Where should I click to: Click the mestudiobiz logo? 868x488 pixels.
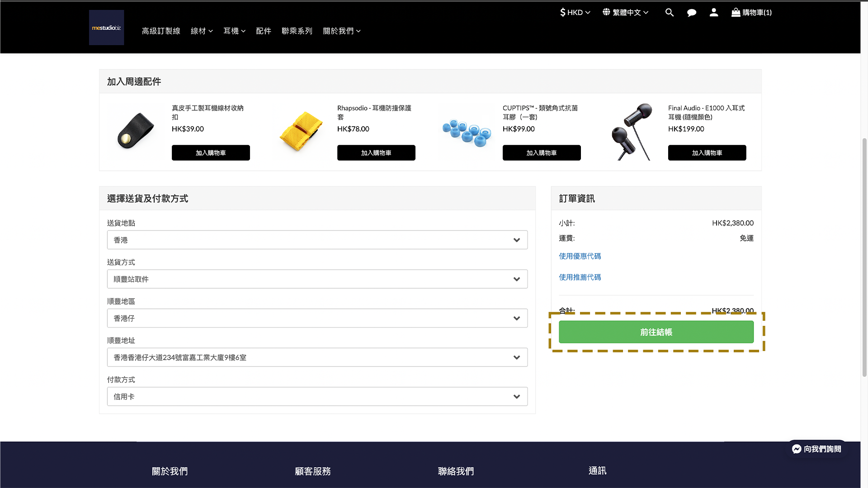coord(106,28)
